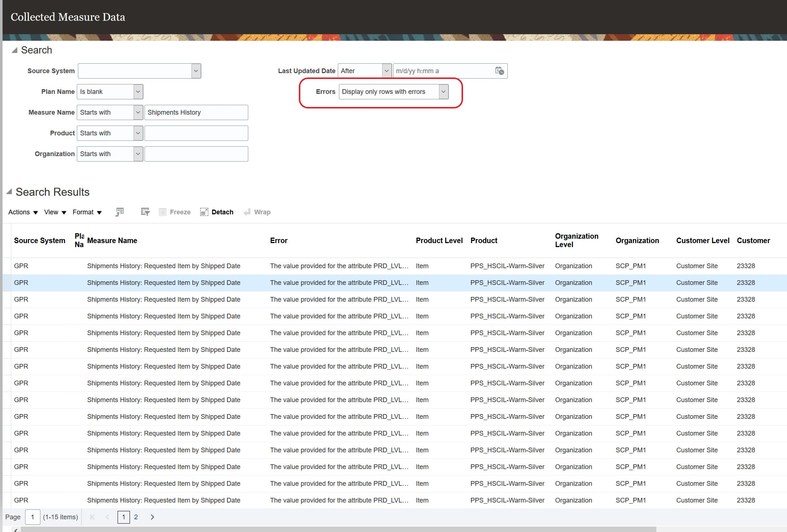Collapse the Search Results section
The width and height of the screenshot is (787, 532).
[9, 191]
